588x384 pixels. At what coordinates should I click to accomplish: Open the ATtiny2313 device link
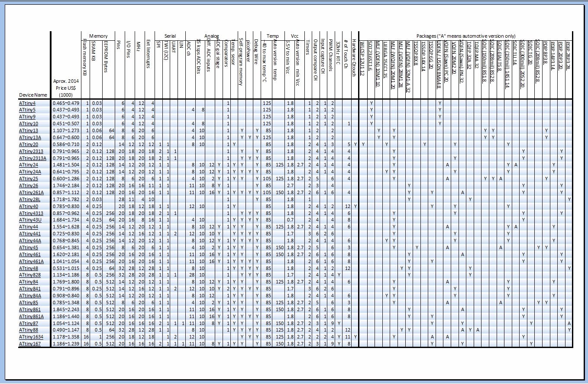point(30,151)
